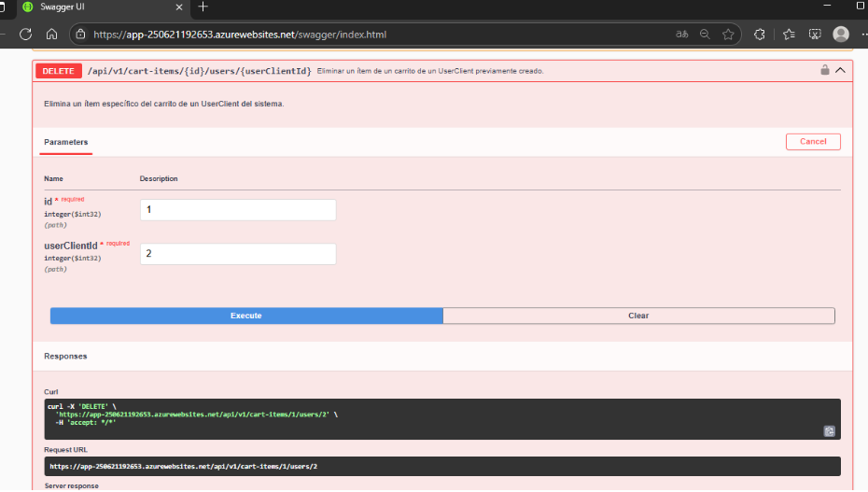
Task: Open the favorites list icon
Action: click(x=789, y=35)
